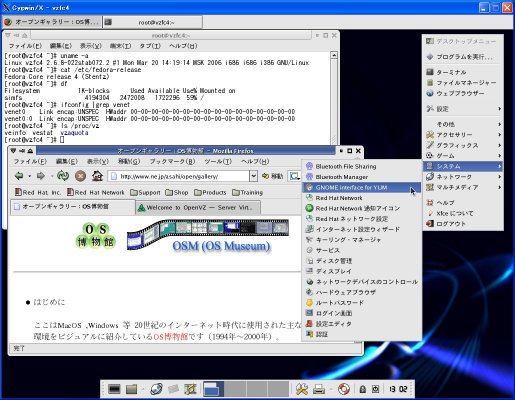Open サービス system entry
Screen dimensions: 515x400
361,250
